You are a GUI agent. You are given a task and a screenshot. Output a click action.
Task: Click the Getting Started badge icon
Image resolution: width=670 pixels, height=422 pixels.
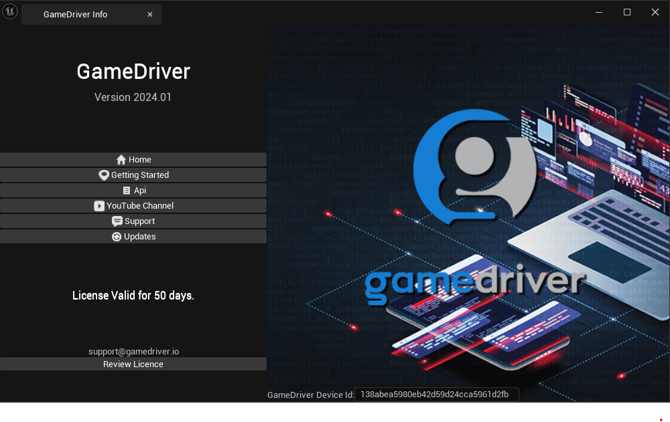[x=103, y=175]
